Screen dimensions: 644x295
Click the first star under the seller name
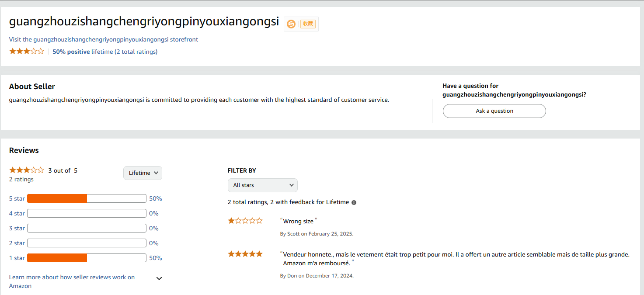[x=12, y=51]
